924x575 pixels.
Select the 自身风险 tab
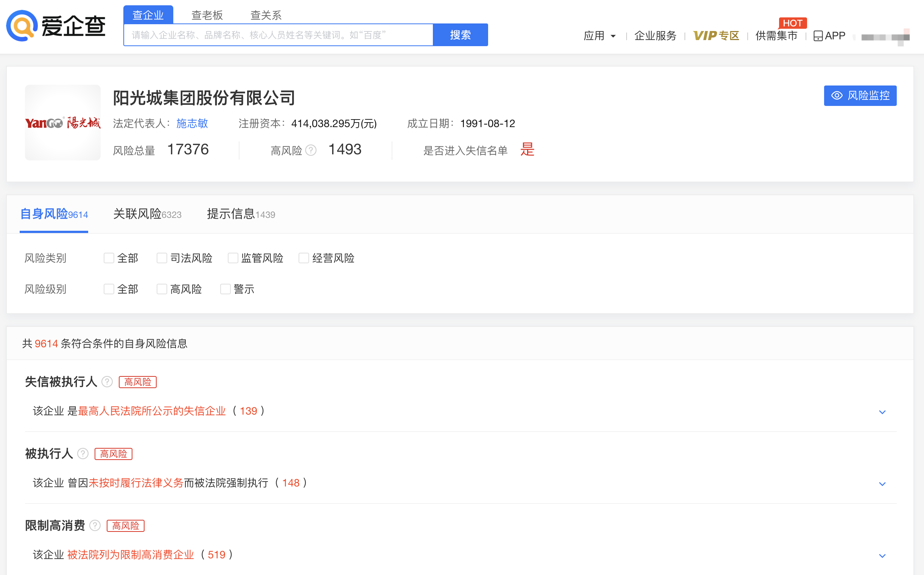[54, 214]
